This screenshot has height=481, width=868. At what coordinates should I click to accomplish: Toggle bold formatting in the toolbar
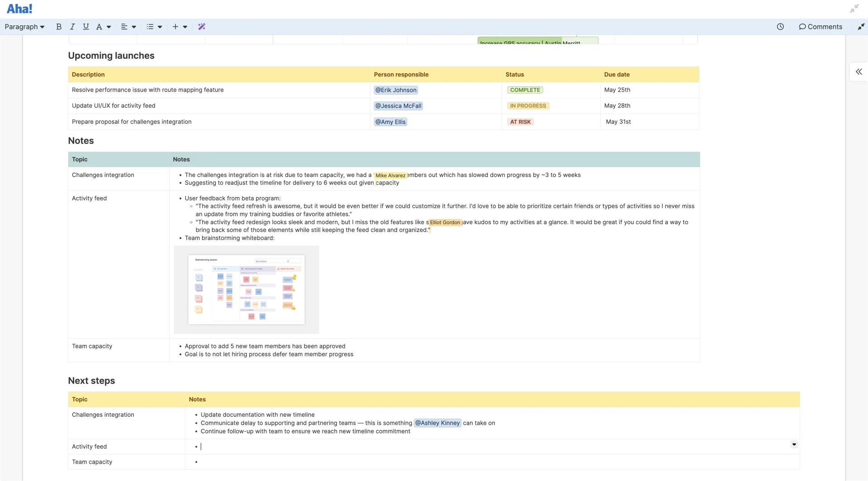point(59,27)
